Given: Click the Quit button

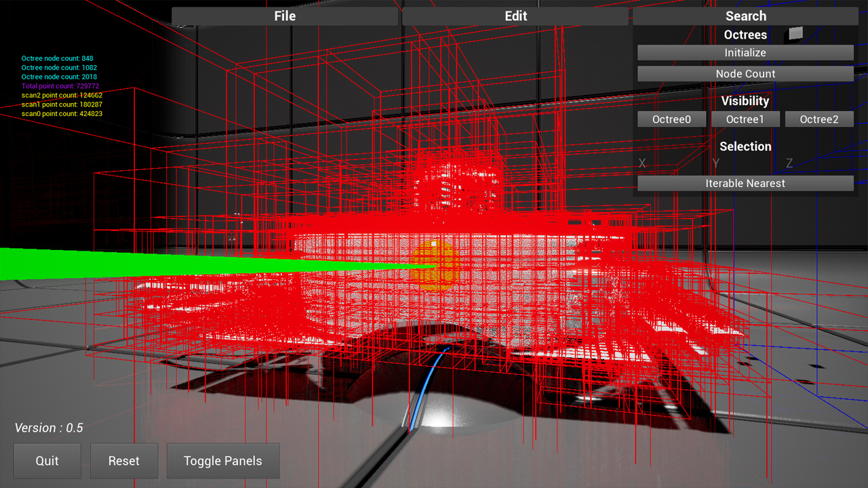Looking at the screenshot, I should click(47, 461).
